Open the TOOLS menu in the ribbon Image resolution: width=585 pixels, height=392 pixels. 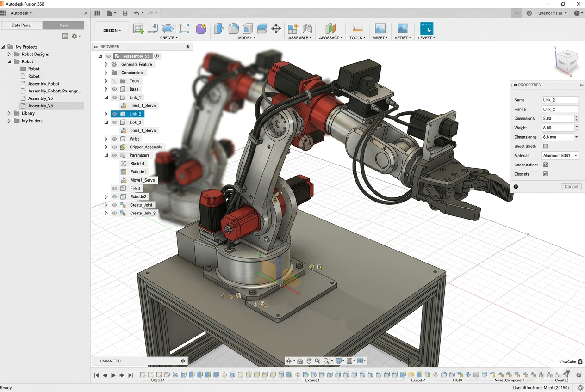(357, 37)
